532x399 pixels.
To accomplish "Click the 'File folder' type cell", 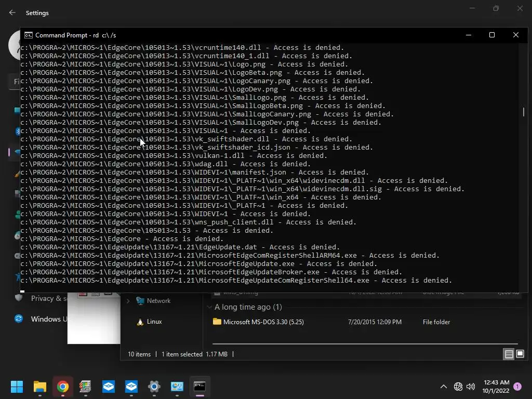I will click(436, 322).
